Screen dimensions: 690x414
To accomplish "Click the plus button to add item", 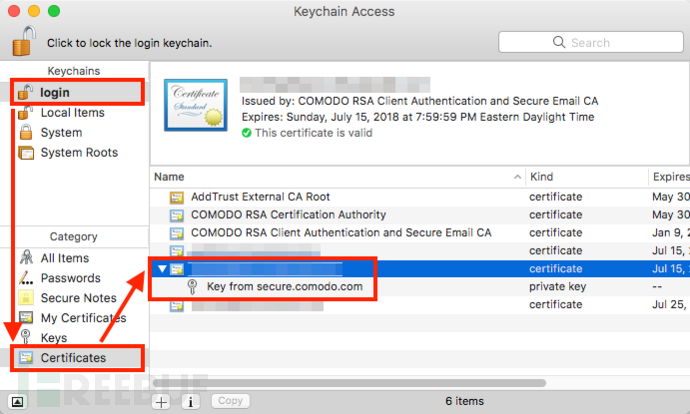I will coord(161,401).
